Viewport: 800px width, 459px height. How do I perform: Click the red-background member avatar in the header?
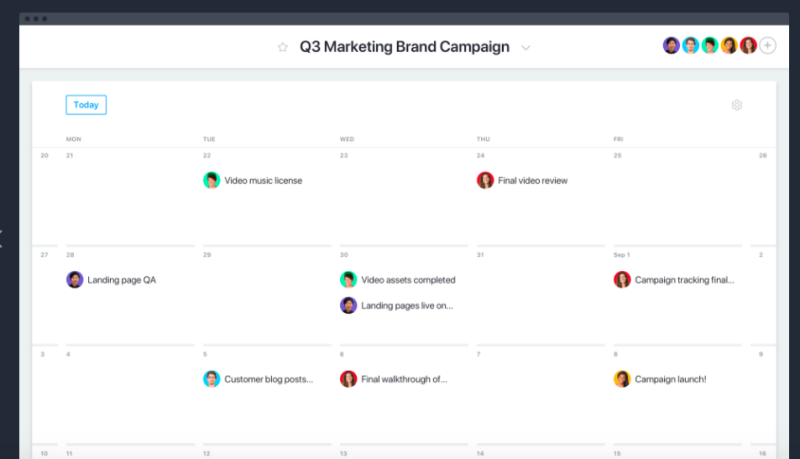pos(748,45)
